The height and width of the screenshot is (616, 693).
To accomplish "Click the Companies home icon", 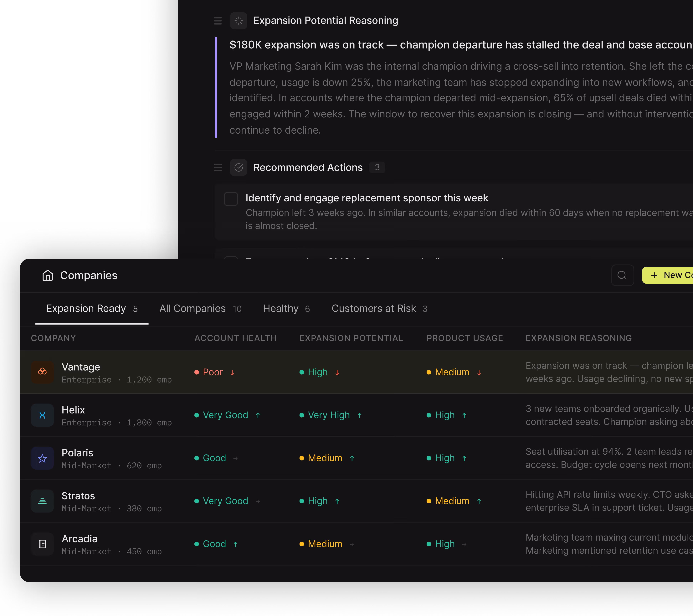I will (x=48, y=275).
